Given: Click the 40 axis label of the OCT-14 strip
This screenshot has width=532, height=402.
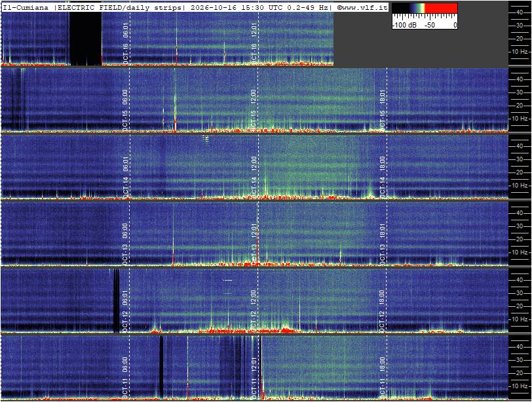Looking at the screenshot, I should [x=519, y=146].
